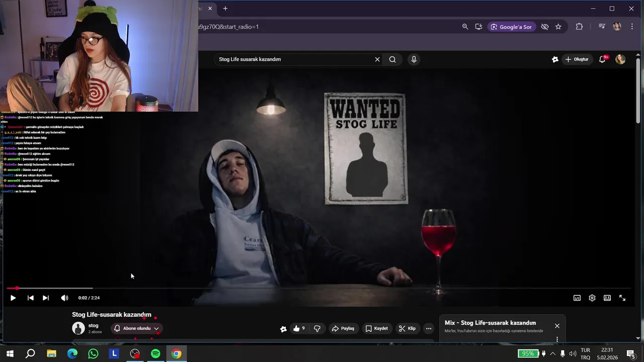This screenshot has height=362, width=644.
Task: Open video player settings gear
Action: pyautogui.click(x=592, y=298)
